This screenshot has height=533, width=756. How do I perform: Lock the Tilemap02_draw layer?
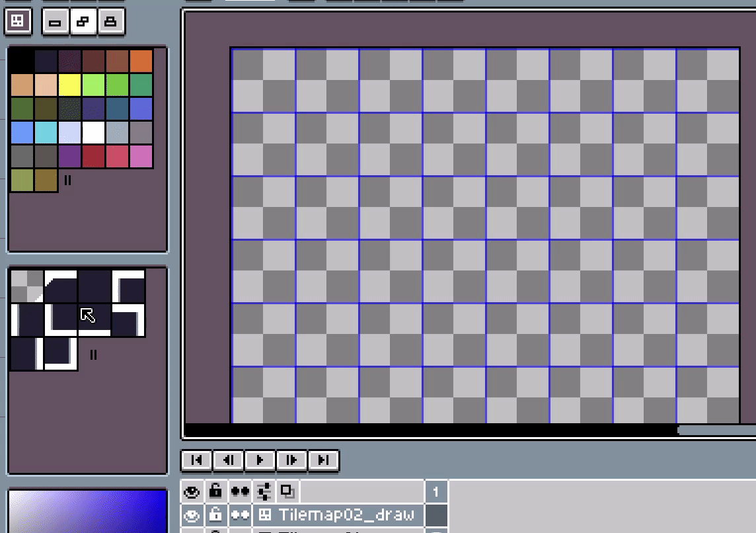(215, 515)
